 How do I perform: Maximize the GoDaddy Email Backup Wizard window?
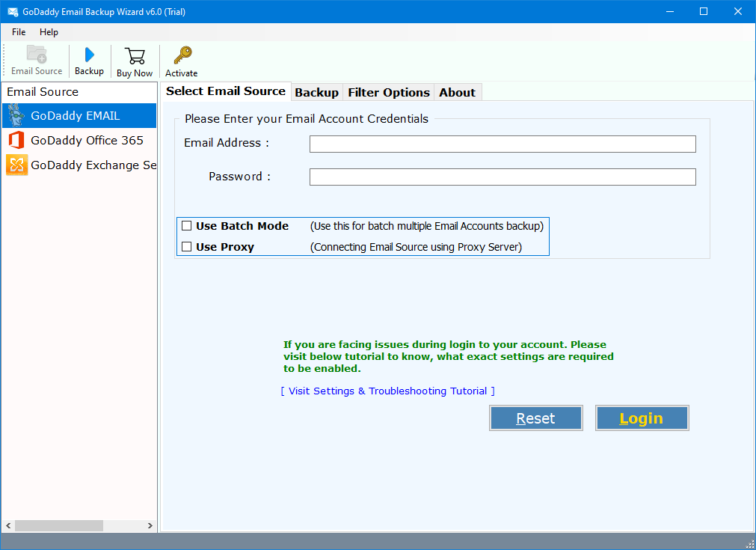coord(704,11)
